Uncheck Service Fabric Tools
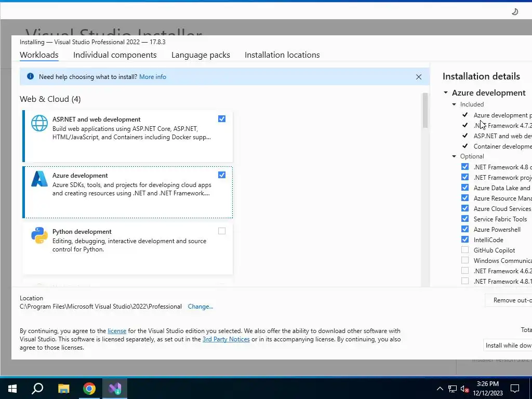The width and height of the screenshot is (532, 399). click(x=465, y=219)
